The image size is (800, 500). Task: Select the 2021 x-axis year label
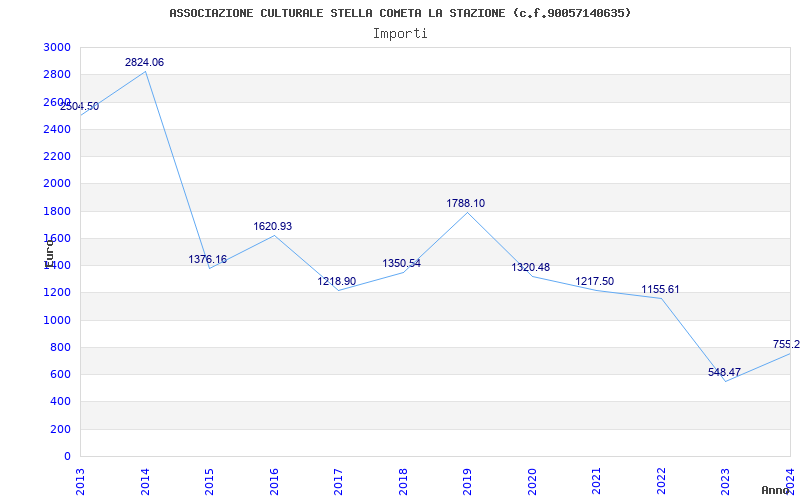(596, 482)
